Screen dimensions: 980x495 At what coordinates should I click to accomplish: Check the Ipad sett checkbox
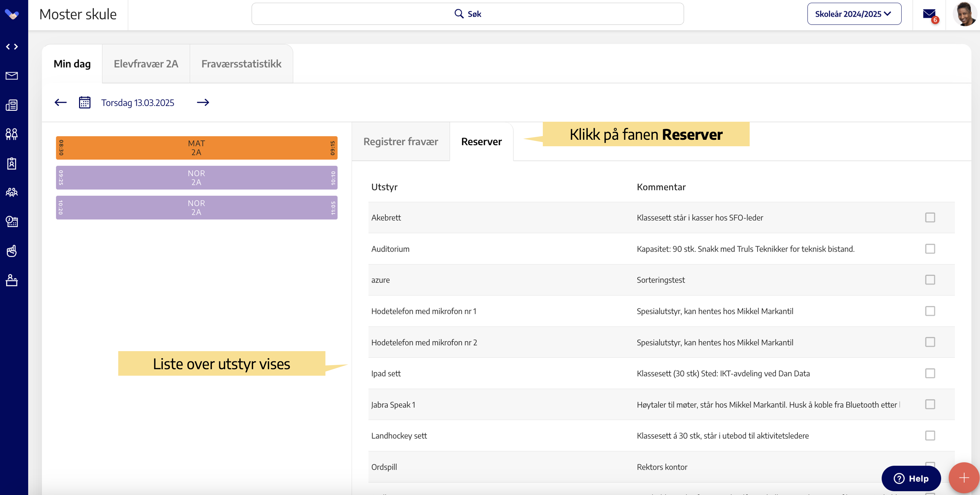(930, 373)
